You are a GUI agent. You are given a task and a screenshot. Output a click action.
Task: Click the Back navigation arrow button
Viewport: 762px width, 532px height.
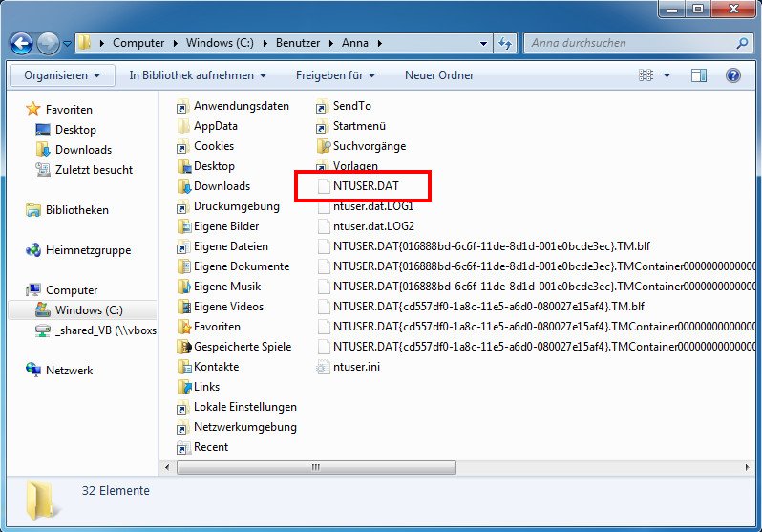pos(21,43)
